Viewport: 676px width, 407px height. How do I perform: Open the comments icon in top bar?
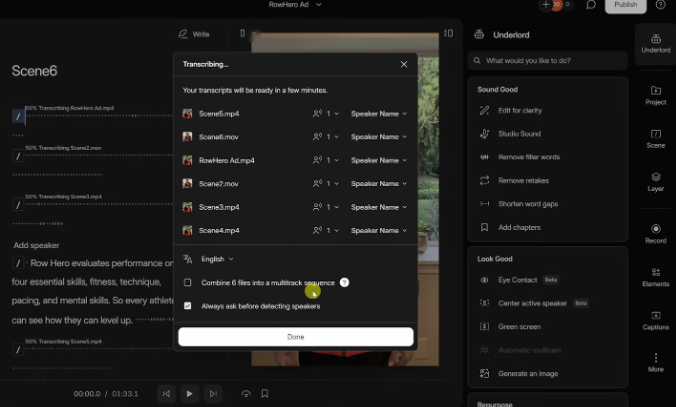(x=591, y=5)
